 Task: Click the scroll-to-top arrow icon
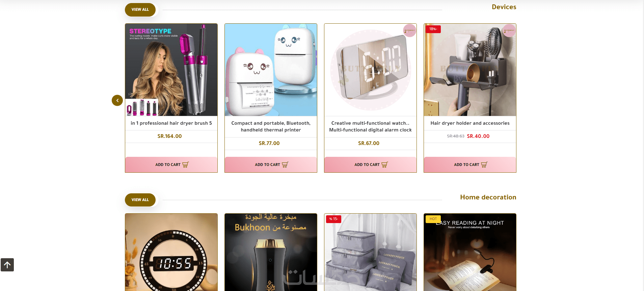click(x=7, y=265)
